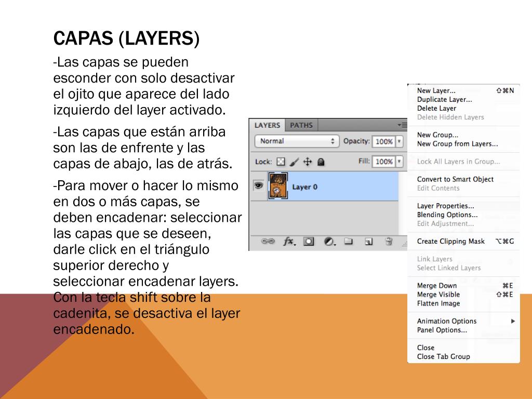Switch to the Paths tab

tap(301, 125)
